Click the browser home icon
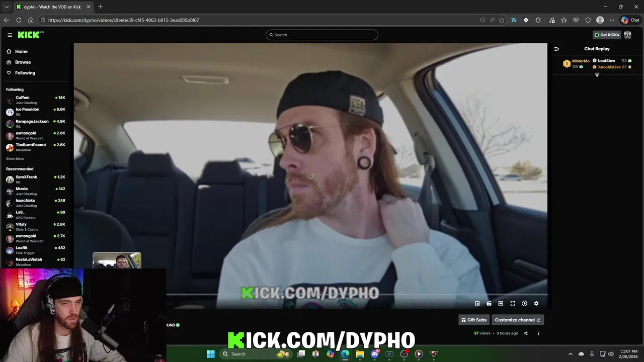The height and width of the screenshot is (362, 644). pos(31,20)
